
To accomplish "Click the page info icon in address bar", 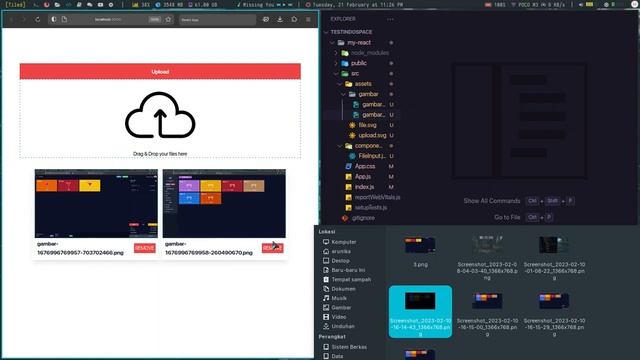I will click(64, 19).
